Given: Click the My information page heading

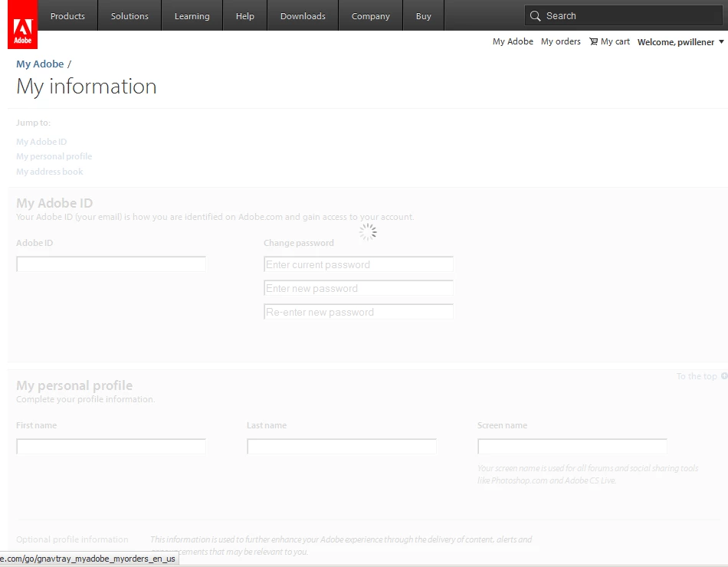Looking at the screenshot, I should coord(87,87).
